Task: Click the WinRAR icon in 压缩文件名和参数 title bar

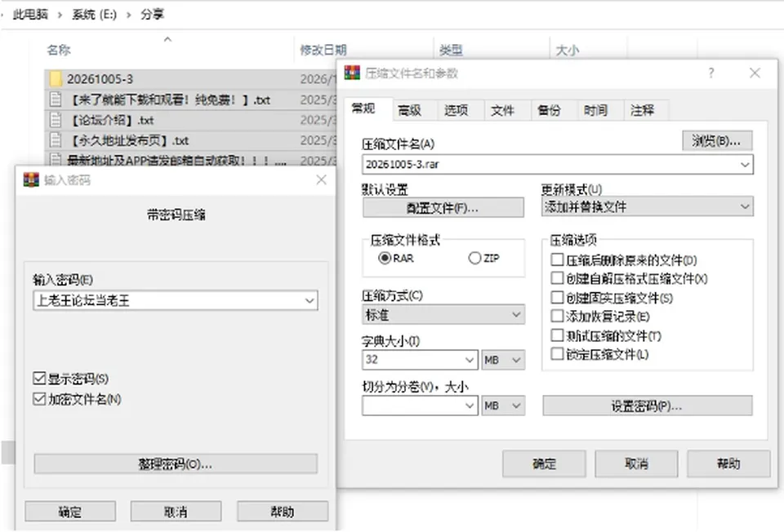Action: point(352,73)
